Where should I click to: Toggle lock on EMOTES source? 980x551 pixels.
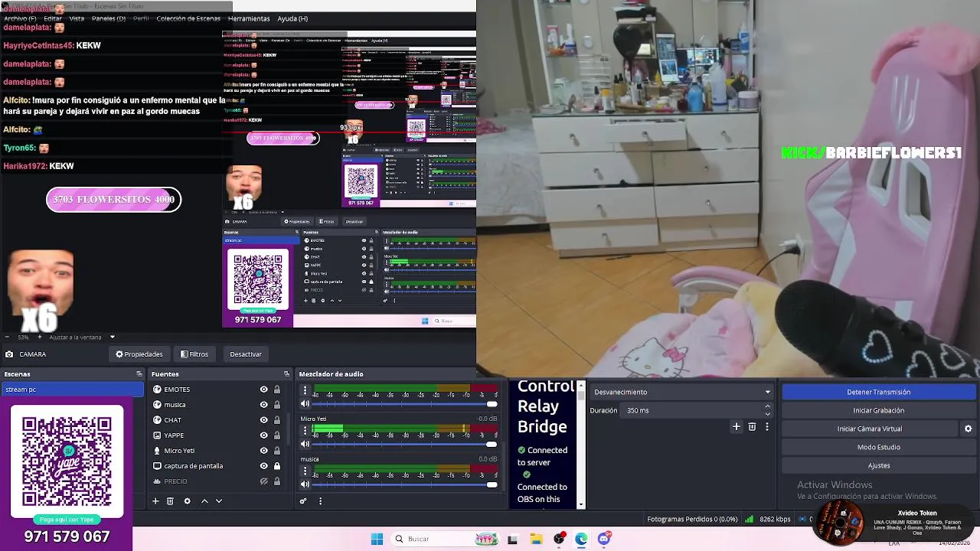(276, 390)
